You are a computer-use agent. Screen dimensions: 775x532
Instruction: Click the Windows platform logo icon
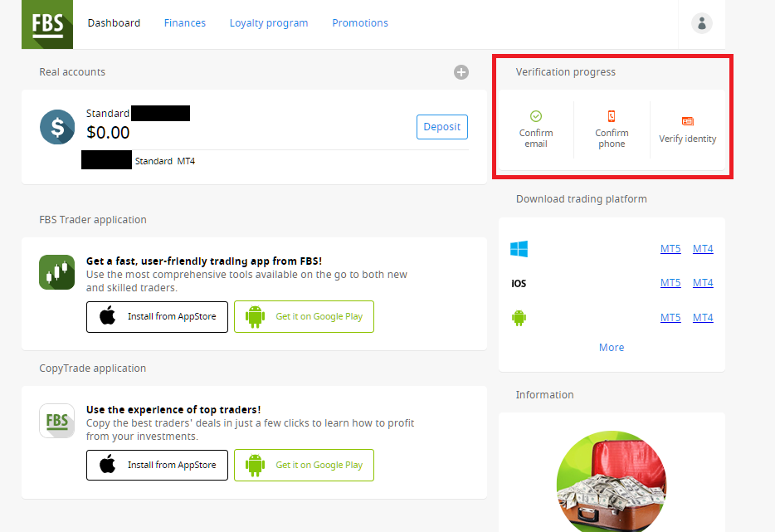pyautogui.click(x=519, y=249)
